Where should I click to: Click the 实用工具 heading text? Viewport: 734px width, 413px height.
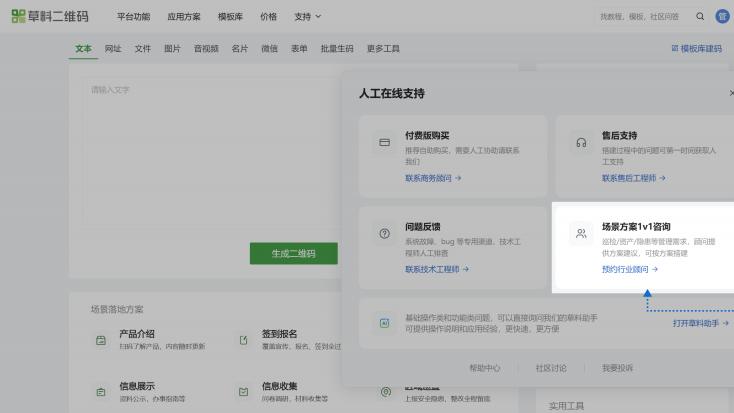pos(566,406)
